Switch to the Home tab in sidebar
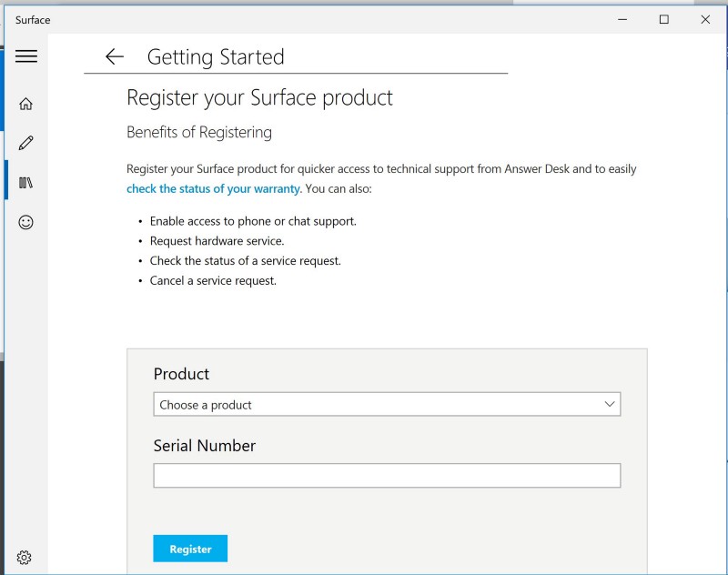The width and height of the screenshot is (728, 575). click(x=25, y=103)
